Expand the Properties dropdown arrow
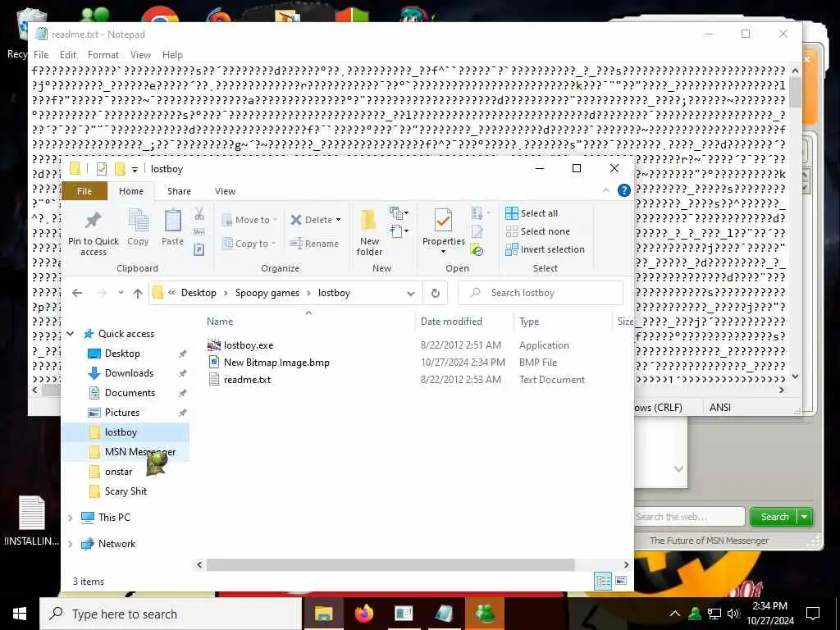 pyautogui.click(x=443, y=252)
